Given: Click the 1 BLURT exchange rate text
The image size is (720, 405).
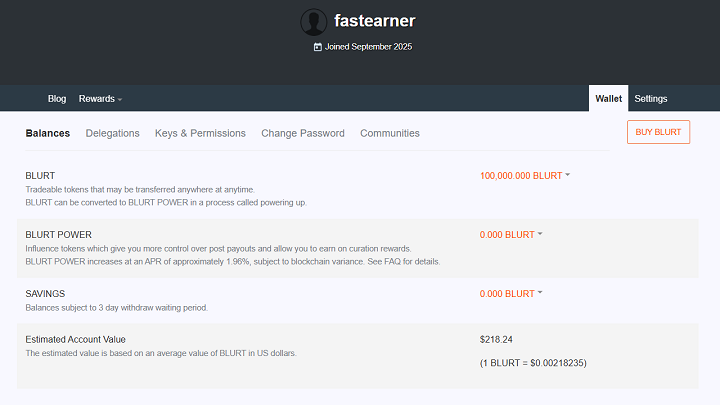Looking at the screenshot, I should [533, 362].
